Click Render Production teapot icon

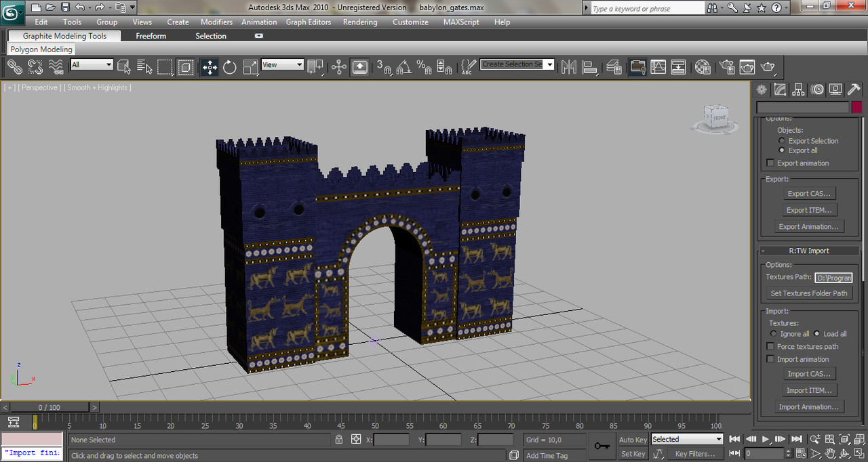tap(768, 66)
